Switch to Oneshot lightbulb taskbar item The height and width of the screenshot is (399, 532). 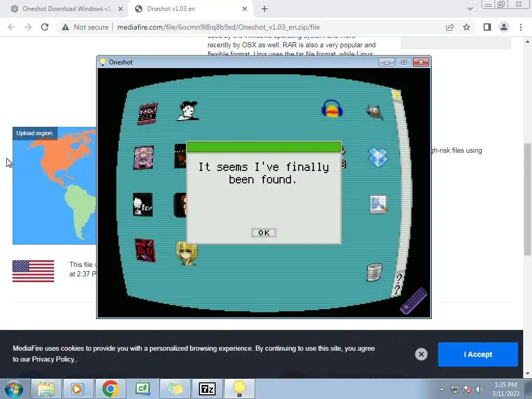(239, 389)
